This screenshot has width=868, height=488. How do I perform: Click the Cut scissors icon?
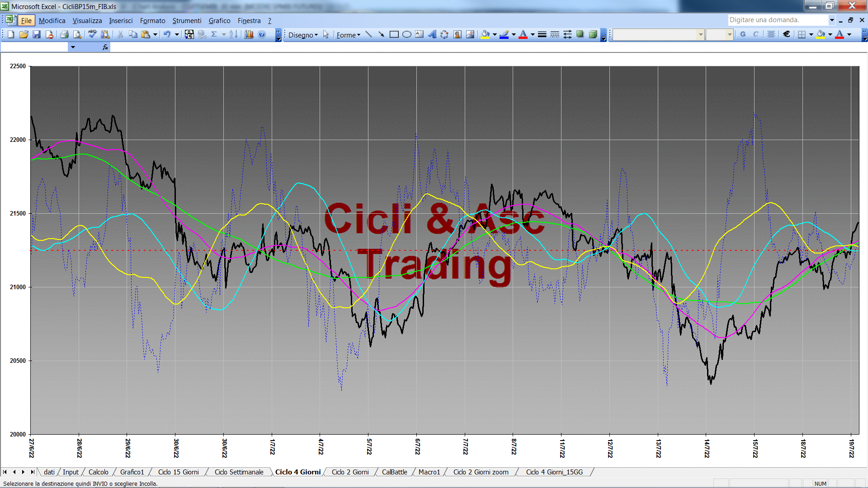click(120, 35)
